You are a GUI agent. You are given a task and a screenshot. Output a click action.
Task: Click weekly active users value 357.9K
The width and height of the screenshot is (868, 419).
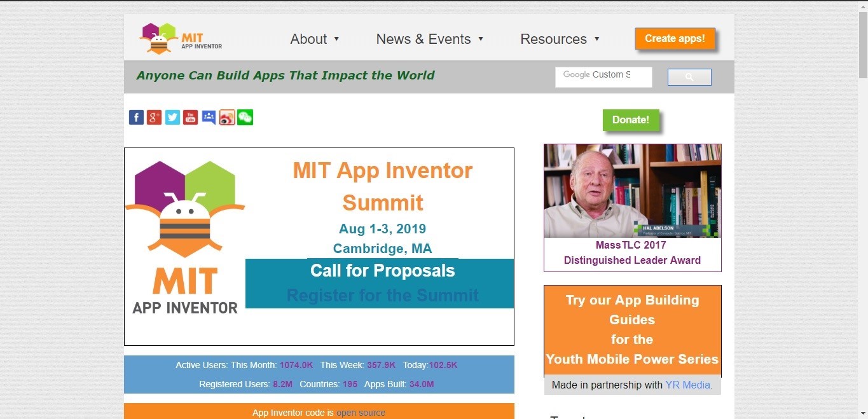pyautogui.click(x=382, y=366)
